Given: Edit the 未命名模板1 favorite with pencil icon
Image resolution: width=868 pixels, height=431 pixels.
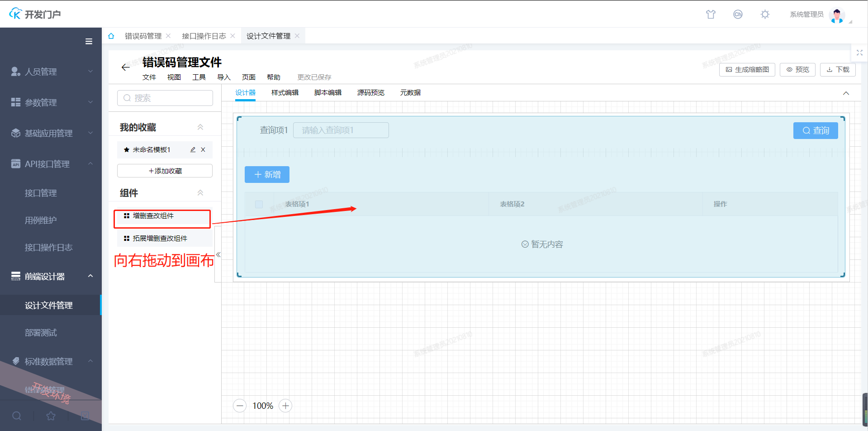Looking at the screenshot, I should coord(193,150).
